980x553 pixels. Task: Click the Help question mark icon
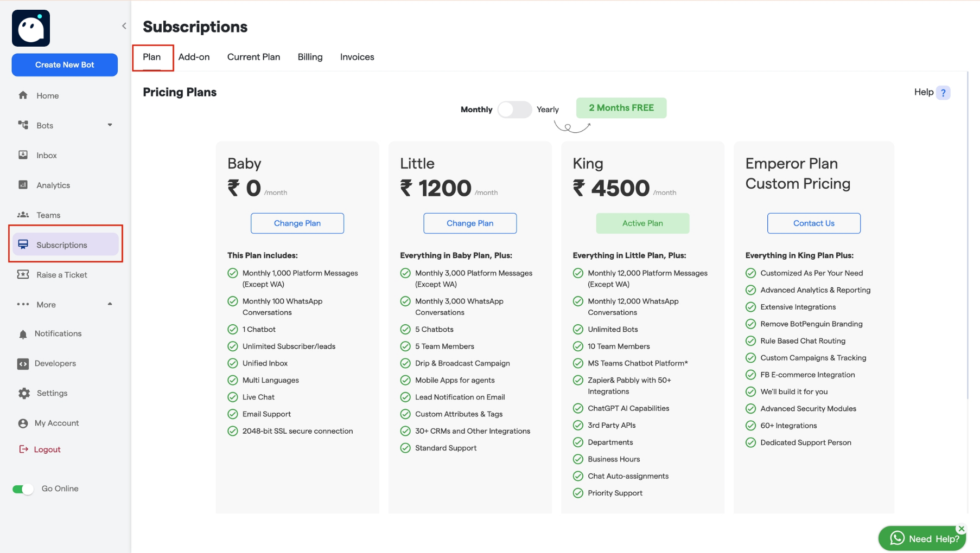click(x=943, y=92)
